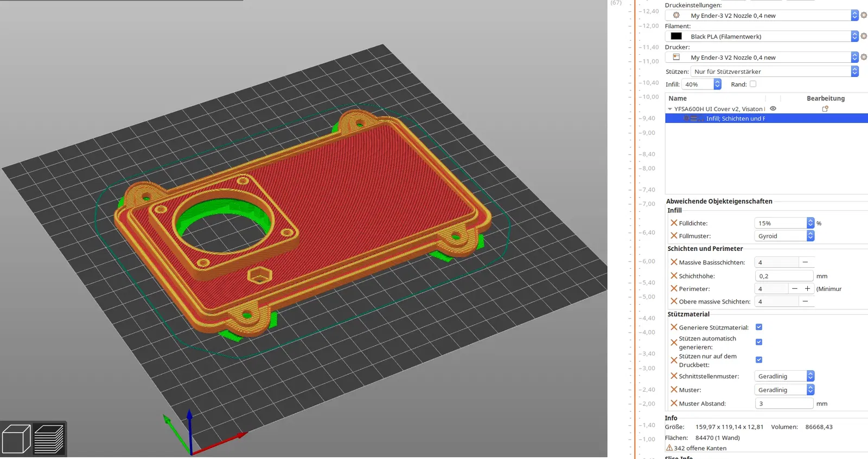Switch to sliced layers preview icon
The height and width of the screenshot is (459, 868).
(x=49, y=439)
